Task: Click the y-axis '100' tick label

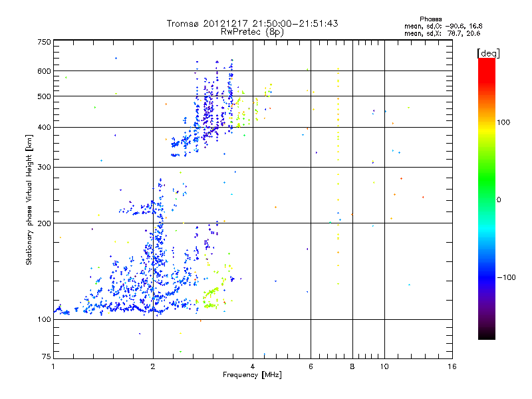Action: click(x=44, y=320)
